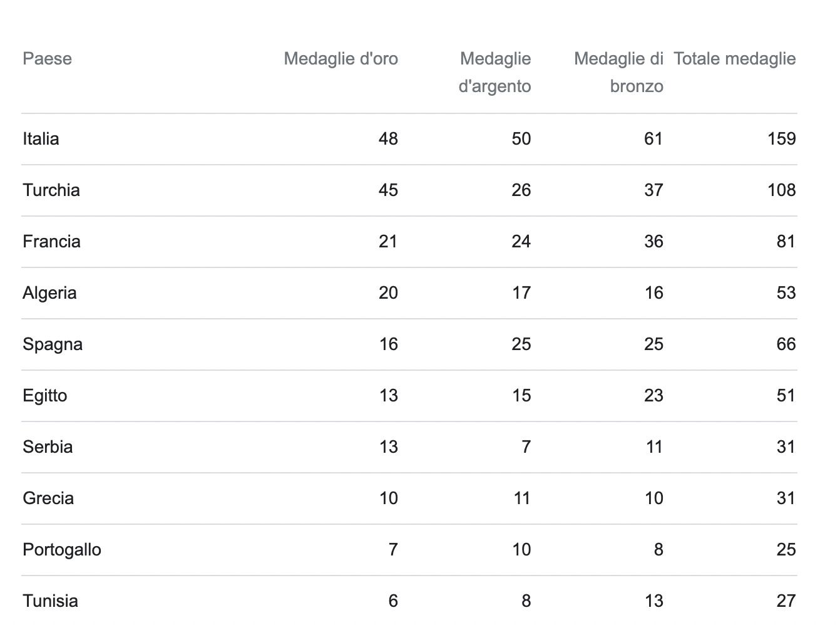Click the Algeria country name

tap(49, 293)
